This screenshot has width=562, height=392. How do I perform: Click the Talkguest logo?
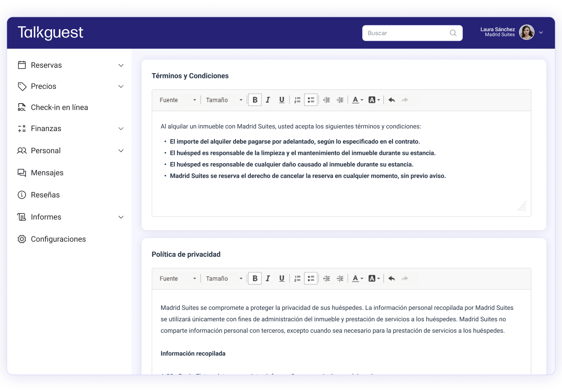pos(51,33)
